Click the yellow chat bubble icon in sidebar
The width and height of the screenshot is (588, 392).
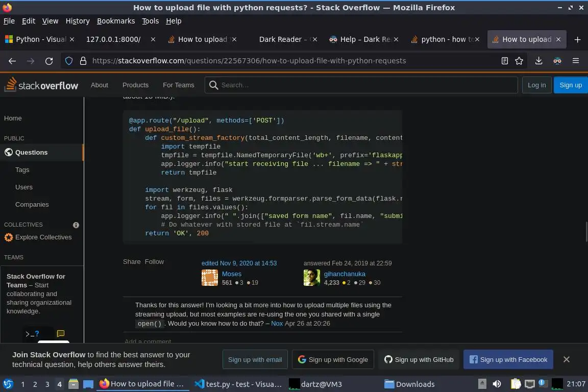pos(60,333)
